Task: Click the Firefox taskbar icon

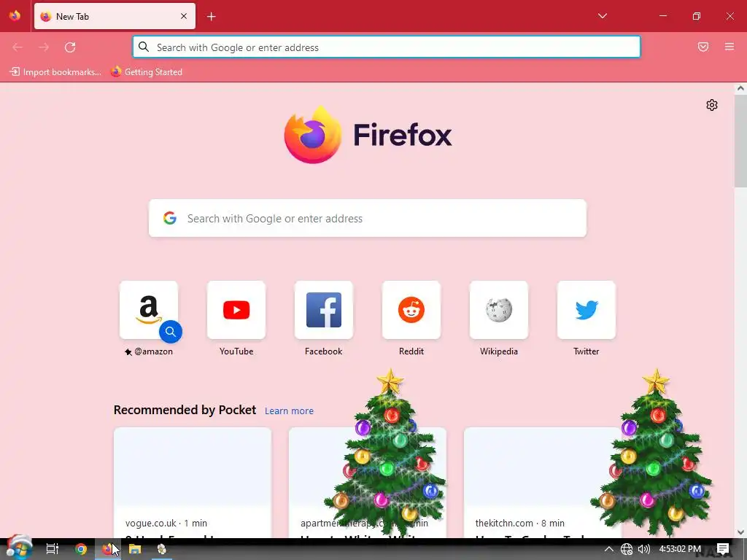Action: [108, 549]
